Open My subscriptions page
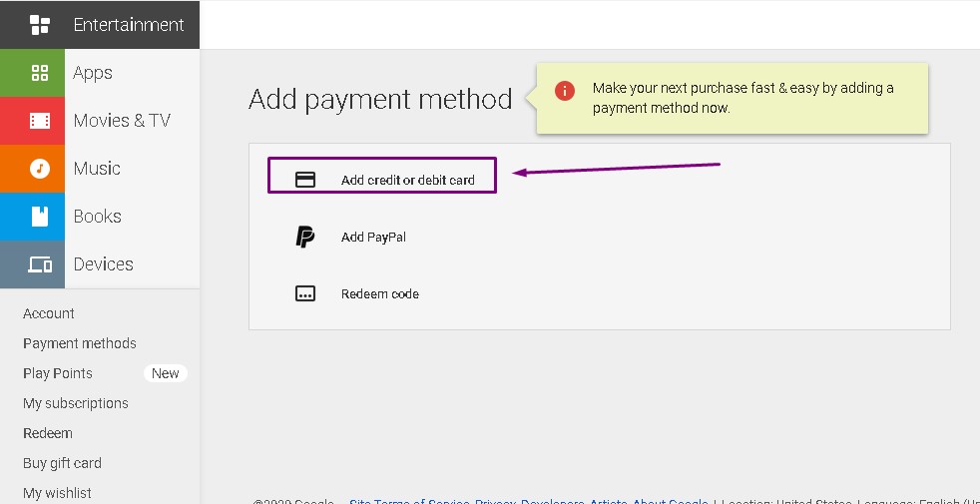The width and height of the screenshot is (980, 504). coord(76,403)
